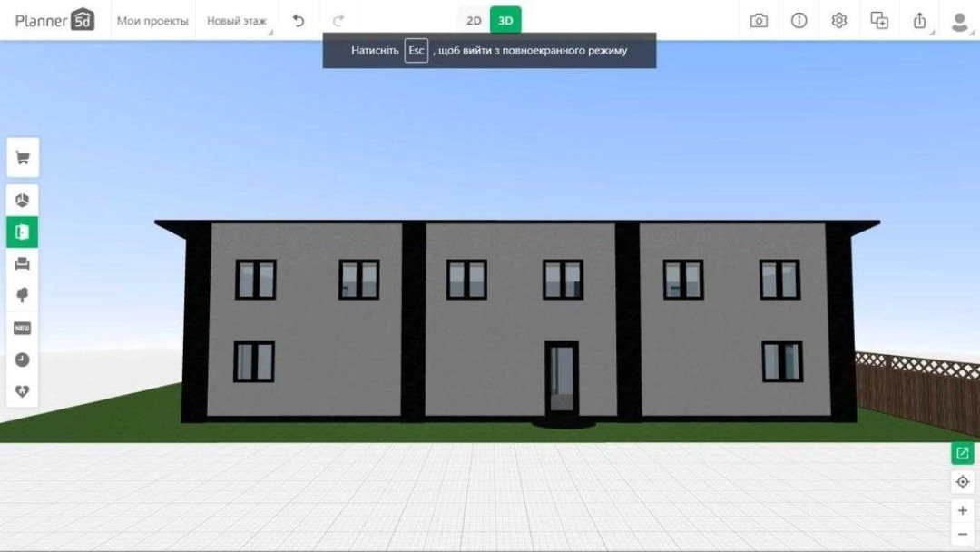The image size is (980, 552).
Task: Select the 3D view mode
Action: pyautogui.click(x=505, y=20)
